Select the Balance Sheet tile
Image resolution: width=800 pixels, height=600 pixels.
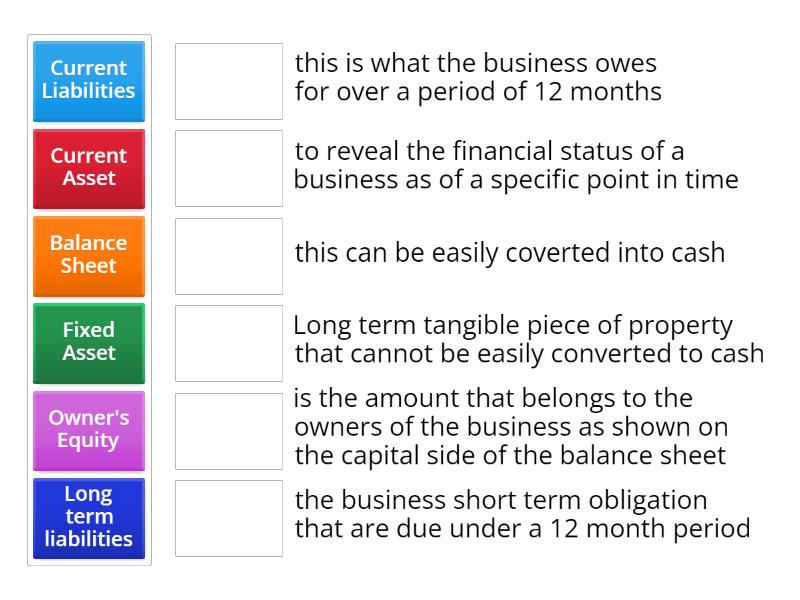point(89,256)
